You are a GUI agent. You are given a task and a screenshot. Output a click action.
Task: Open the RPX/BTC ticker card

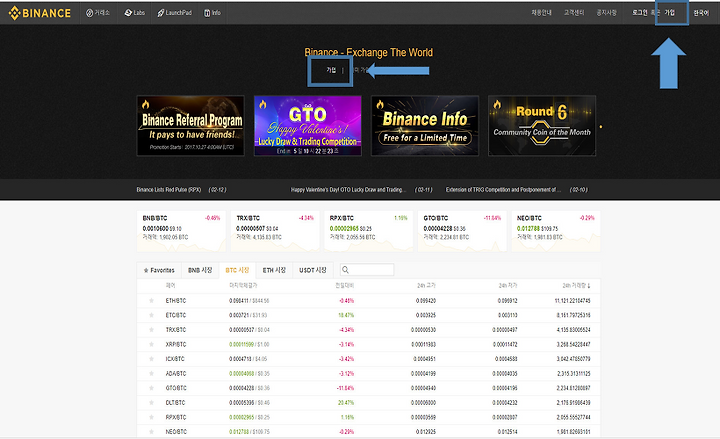pos(369,231)
